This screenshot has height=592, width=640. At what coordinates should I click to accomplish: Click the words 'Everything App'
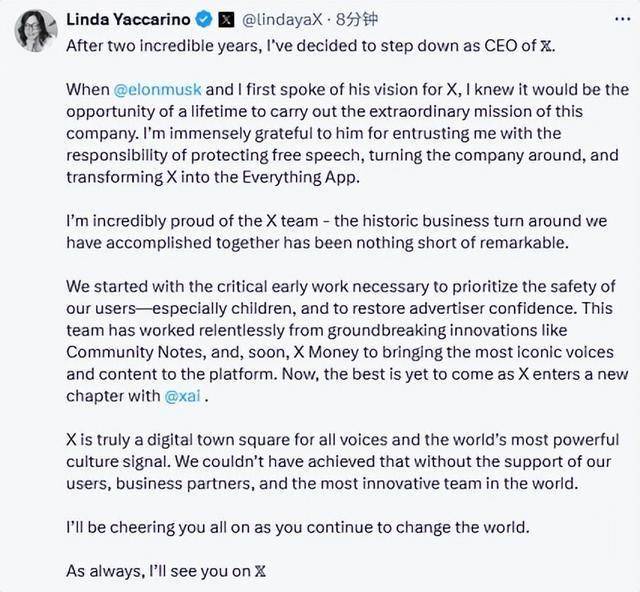(300, 177)
